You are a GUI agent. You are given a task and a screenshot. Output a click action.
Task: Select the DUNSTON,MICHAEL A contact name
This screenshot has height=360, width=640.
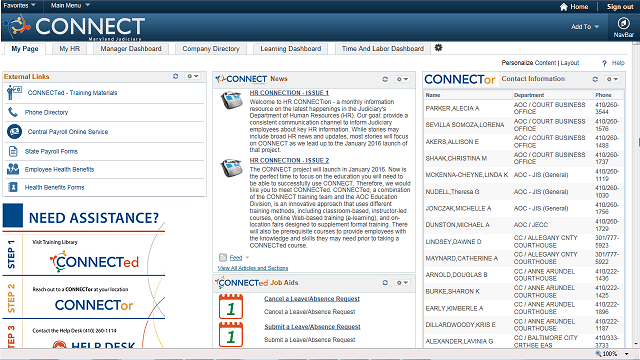coord(458,225)
